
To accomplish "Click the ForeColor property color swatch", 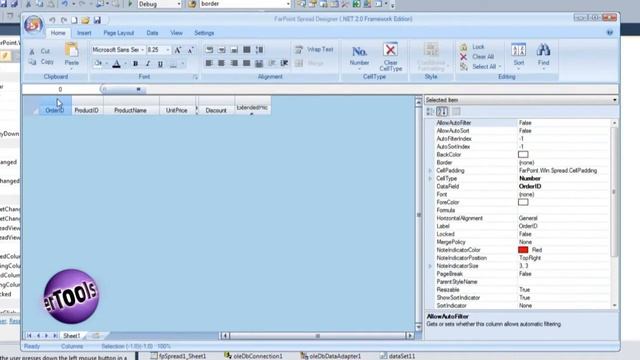I will click(523, 202).
